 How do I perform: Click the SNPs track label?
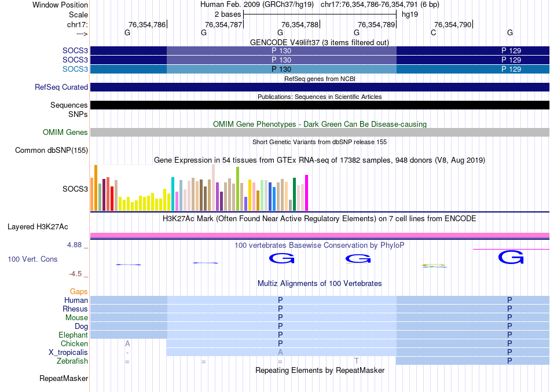[x=78, y=114]
